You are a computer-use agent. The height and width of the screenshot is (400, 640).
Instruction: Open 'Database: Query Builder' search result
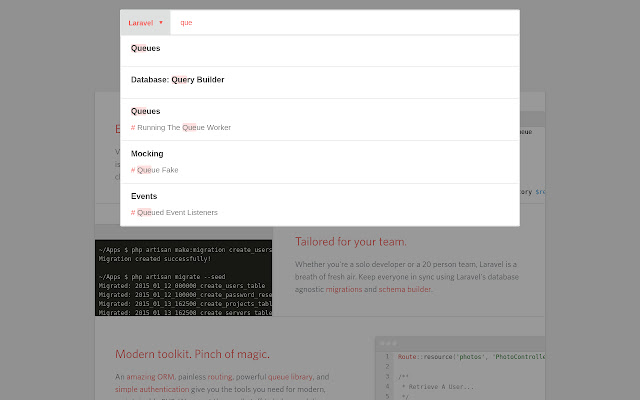pyautogui.click(x=320, y=82)
